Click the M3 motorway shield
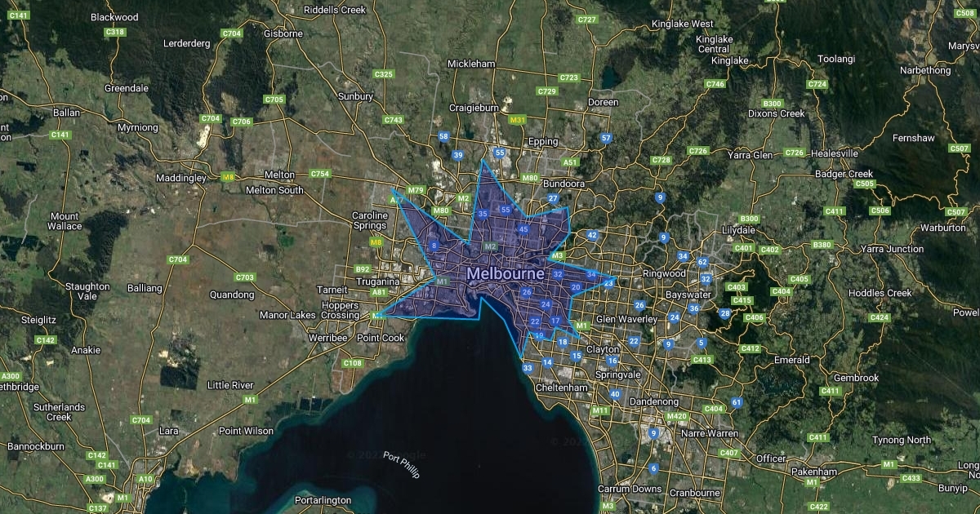980x514 pixels. pos(558,256)
